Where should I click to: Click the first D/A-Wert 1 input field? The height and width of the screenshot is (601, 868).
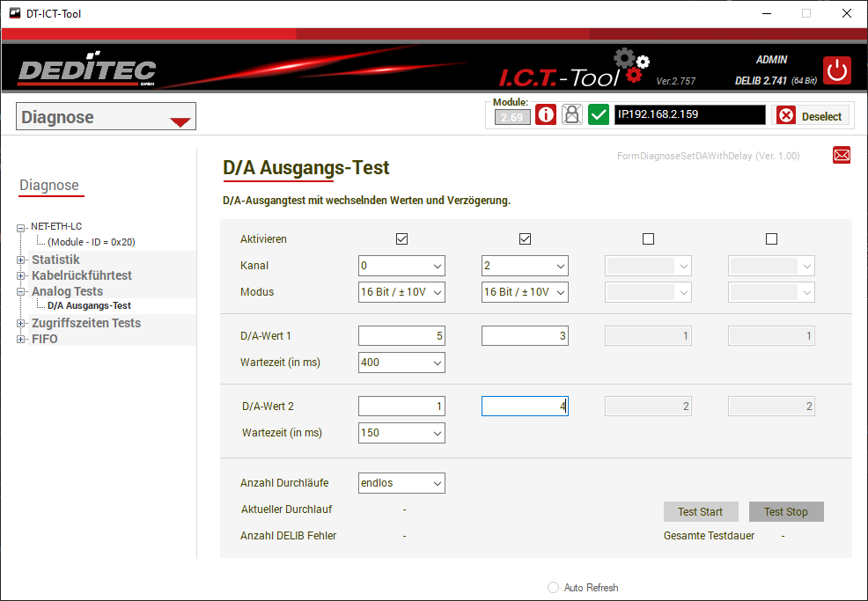(401, 335)
